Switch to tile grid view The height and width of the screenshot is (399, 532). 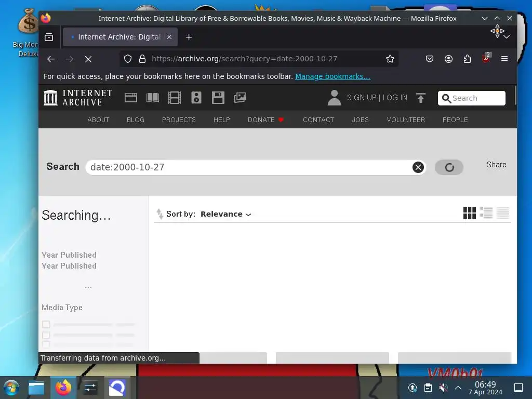coord(470,213)
